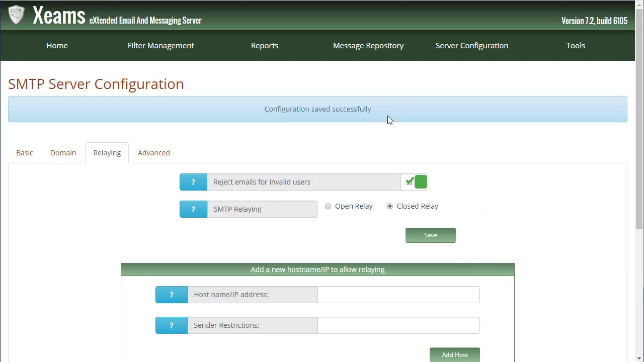Switch to the Domain tab
Screen dimensions: 644x362
tap(63, 153)
